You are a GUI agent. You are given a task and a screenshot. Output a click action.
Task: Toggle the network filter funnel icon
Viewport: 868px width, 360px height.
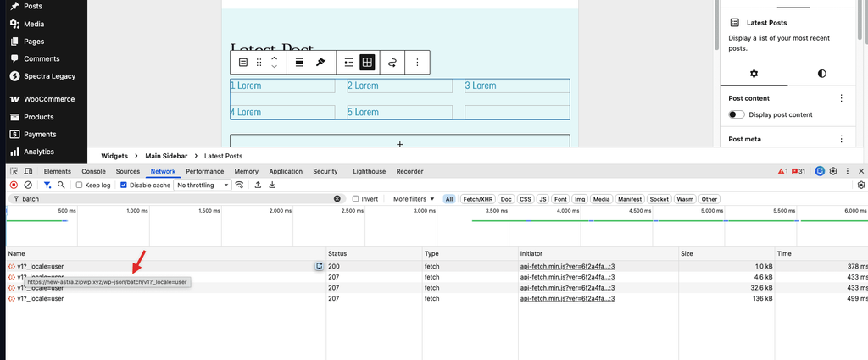(x=47, y=185)
